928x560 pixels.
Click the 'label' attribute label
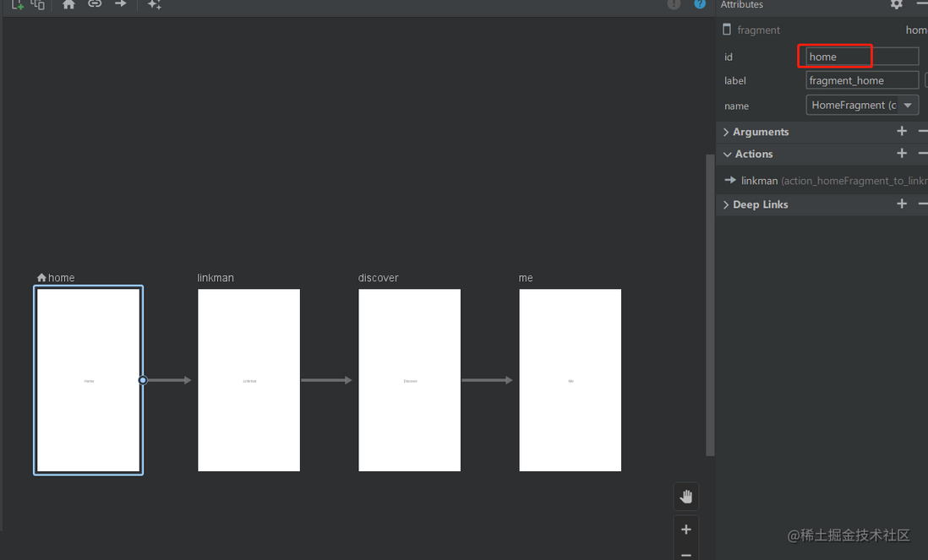click(735, 80)
